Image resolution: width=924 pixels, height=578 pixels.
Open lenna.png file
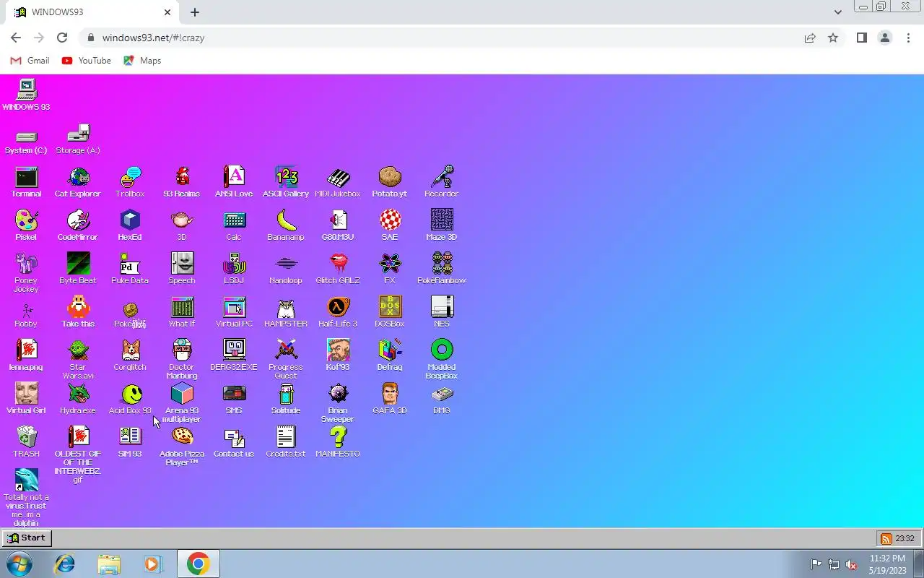point(26,355)
